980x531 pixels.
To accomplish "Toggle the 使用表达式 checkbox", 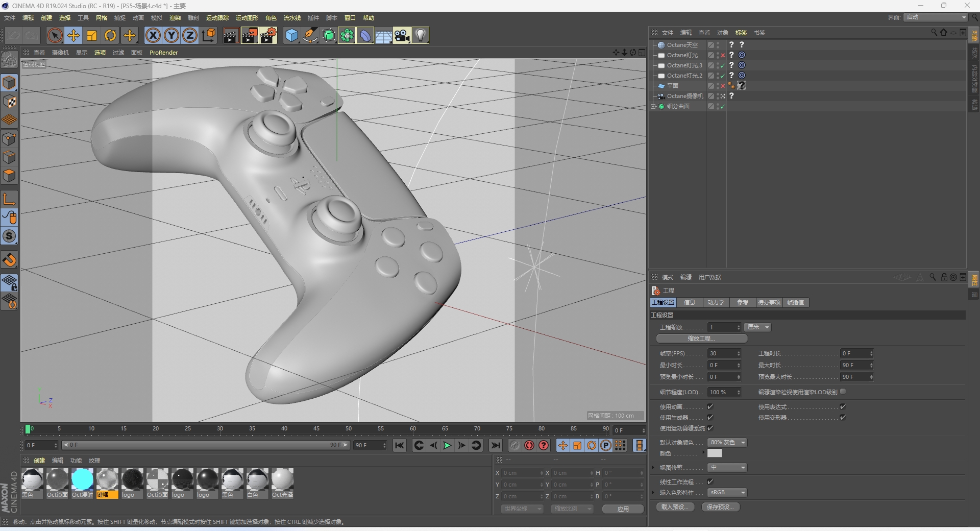I will (x=843, y=407).
